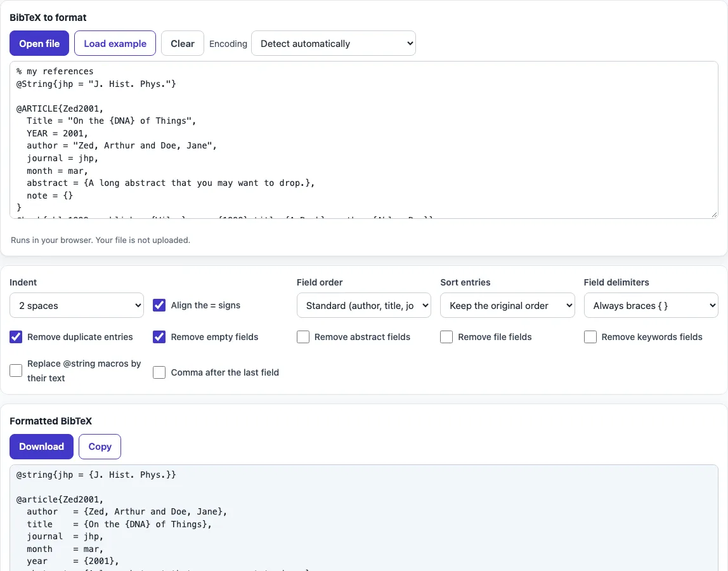Click the Open file button
The height and width of the screenshot is (571, 728).
click(39, 43)
